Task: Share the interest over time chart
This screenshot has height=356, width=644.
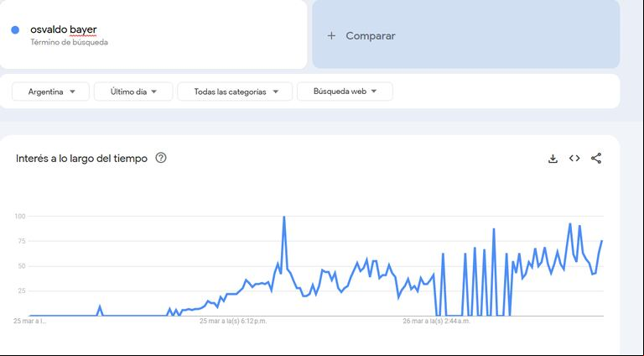Action: 596,158
